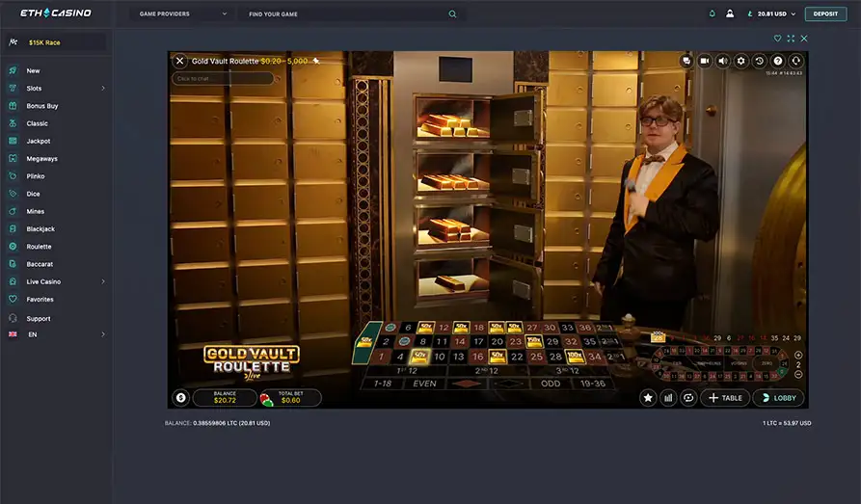
Task: Expand the EN language selector
Action: point(102,334)
